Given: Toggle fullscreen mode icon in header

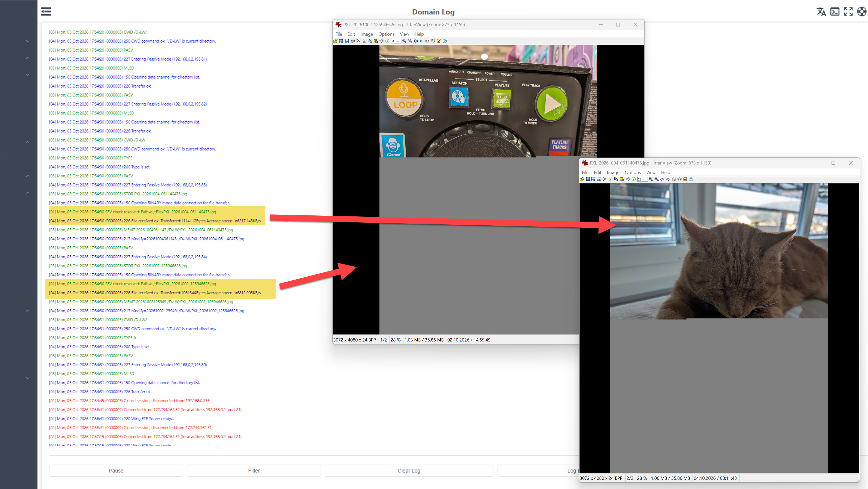Looking at the screenshot, I should click(x=848, y=11).
